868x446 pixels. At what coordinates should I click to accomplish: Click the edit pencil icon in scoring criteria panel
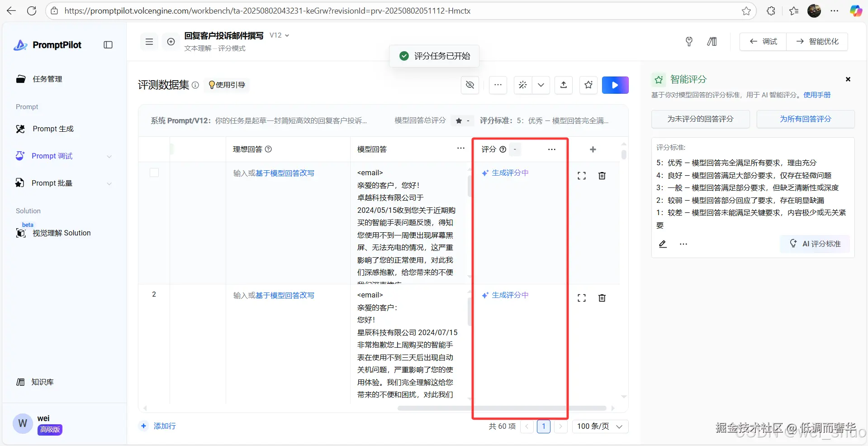click(x=663, y=244)
